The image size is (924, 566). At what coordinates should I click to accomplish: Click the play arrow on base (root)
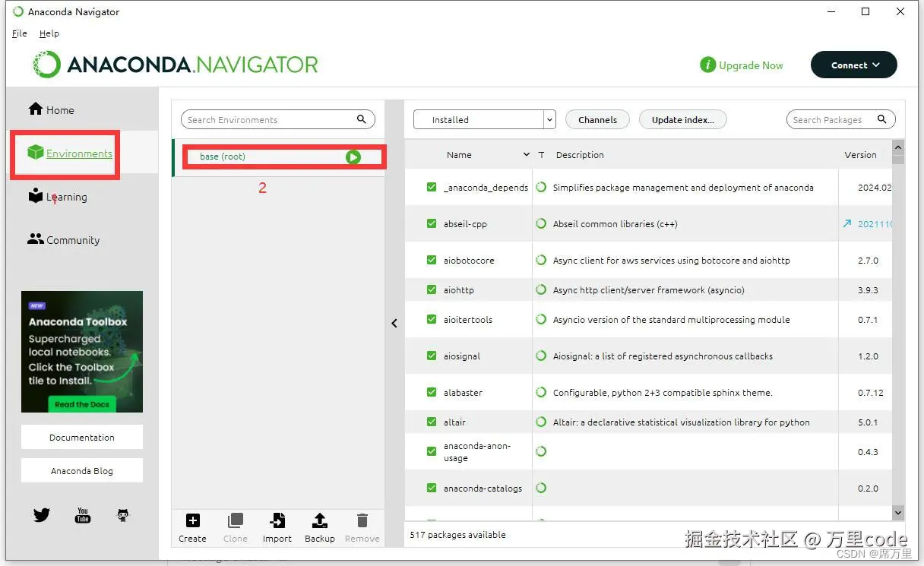coord(353,157)
